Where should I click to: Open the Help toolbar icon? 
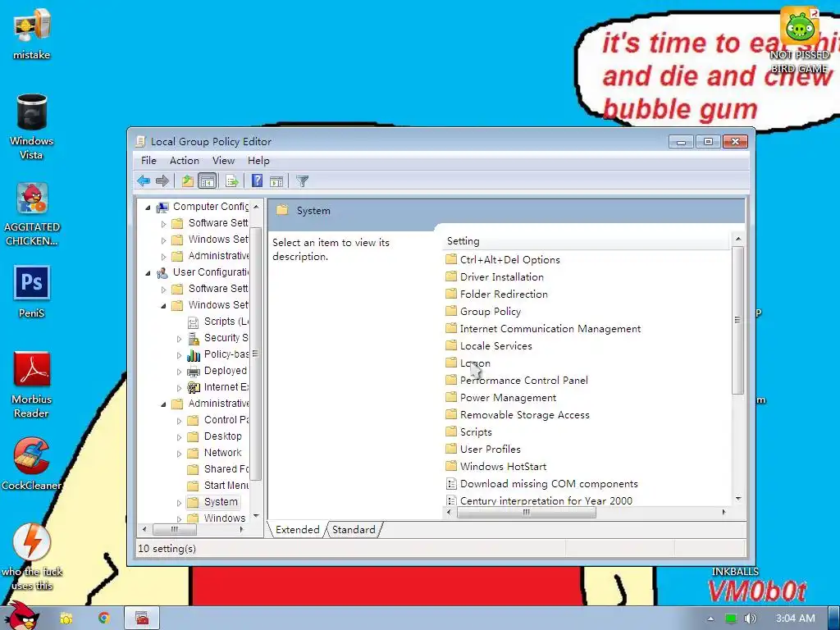tap(257, 181)
